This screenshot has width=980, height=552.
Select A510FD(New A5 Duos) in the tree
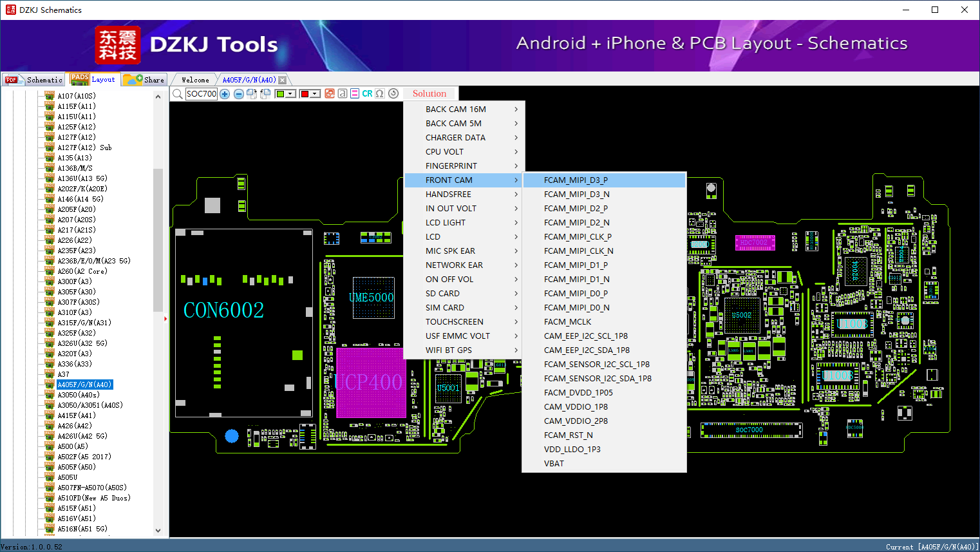(94, 498)
